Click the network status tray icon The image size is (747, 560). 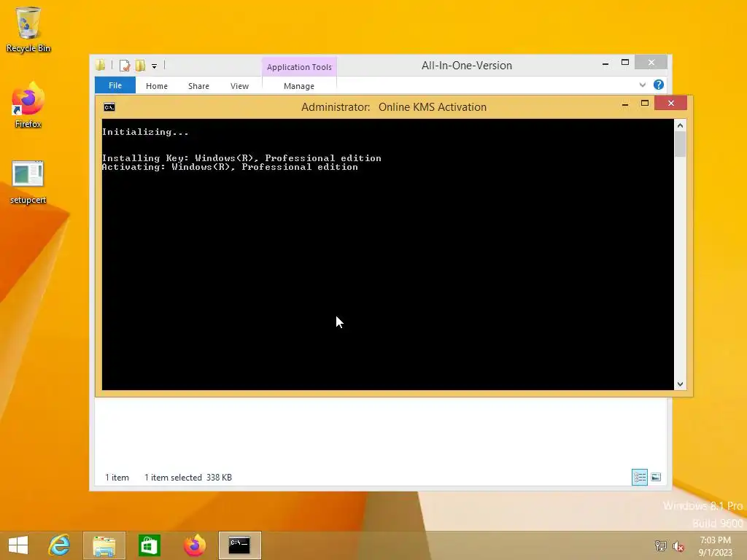pos(660,545)
